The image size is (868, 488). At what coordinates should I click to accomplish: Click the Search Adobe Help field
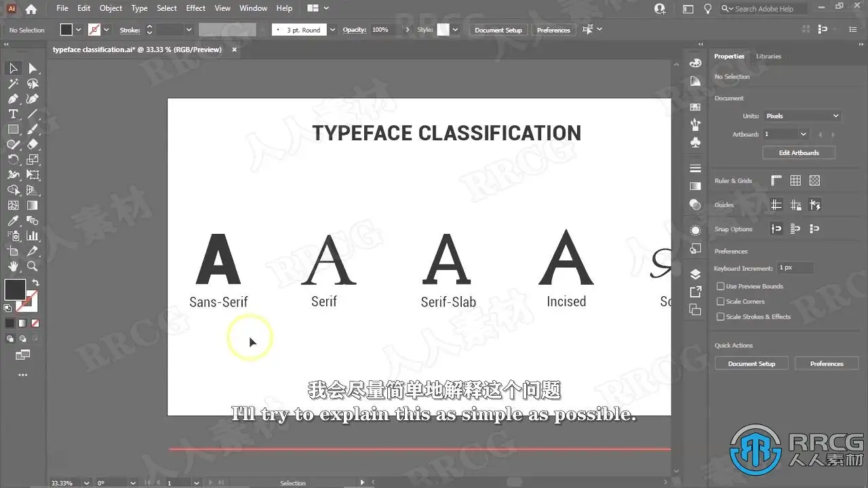pyautogui.click(x=764, y=9)
